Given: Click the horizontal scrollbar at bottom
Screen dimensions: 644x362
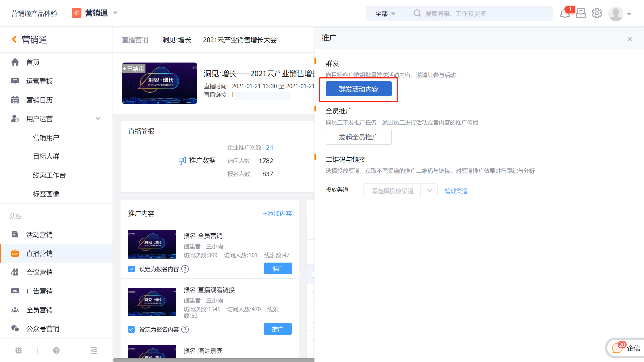Looking at the screenshot, I should pos(213,360).
